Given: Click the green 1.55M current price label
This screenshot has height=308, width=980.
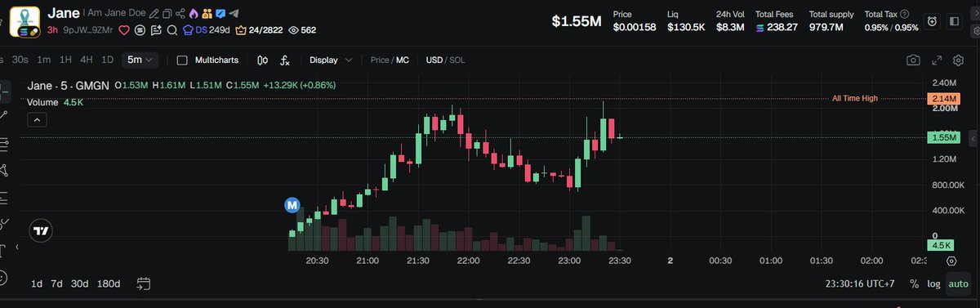Looking at the screenshot, I should tap(943, 138).
